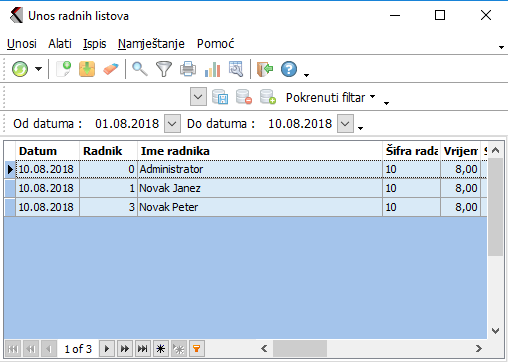This screenshot has height=362, width=508.
Task: Click row indicator of Novak Peter row
Action: click(10, 207)
